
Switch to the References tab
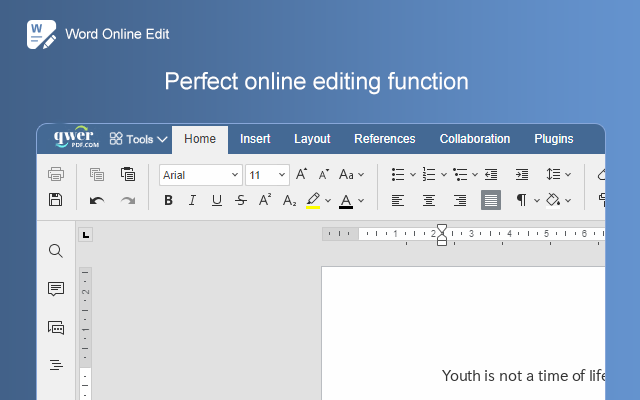pos(384,139)
